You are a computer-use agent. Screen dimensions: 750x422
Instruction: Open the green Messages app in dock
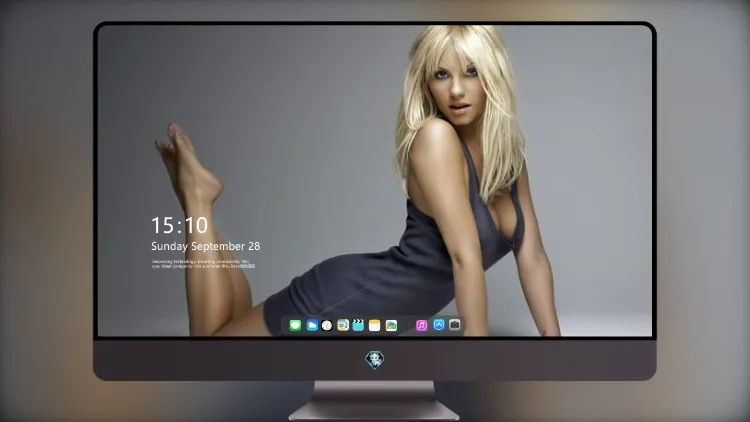tap(295, 325)
